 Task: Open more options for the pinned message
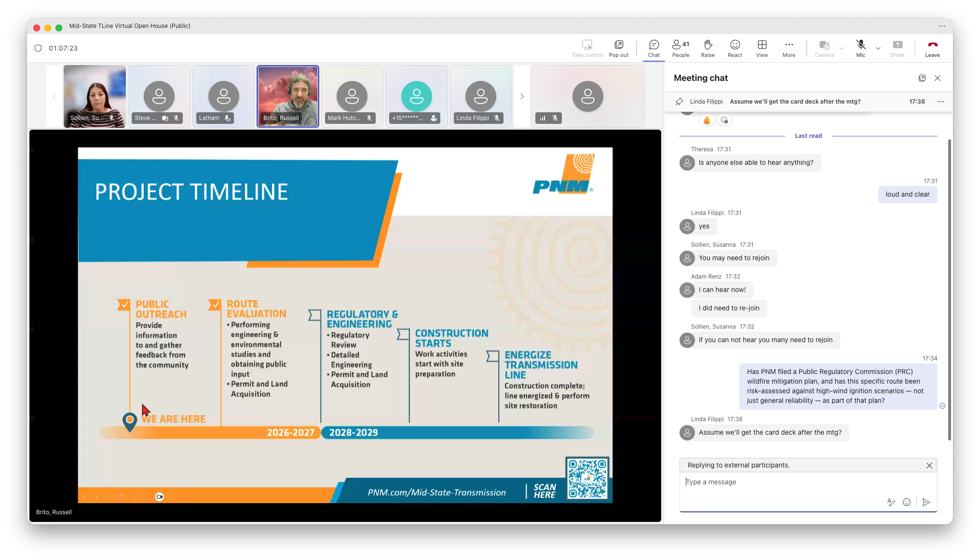pyautogui.click(x=940, y=102)
